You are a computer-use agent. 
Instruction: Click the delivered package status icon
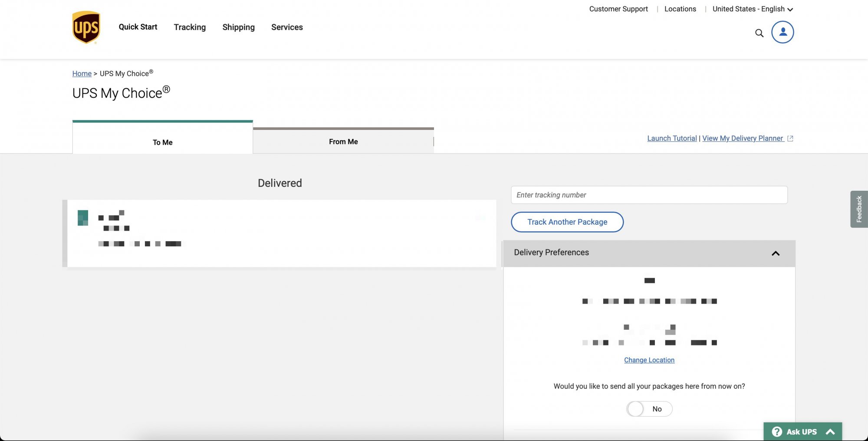click(83, 218)
